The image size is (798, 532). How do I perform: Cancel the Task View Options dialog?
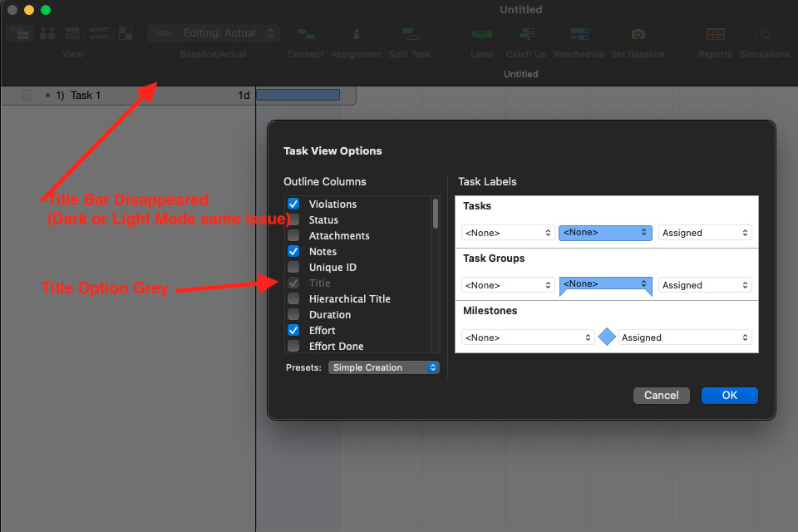tap(661, 395)
